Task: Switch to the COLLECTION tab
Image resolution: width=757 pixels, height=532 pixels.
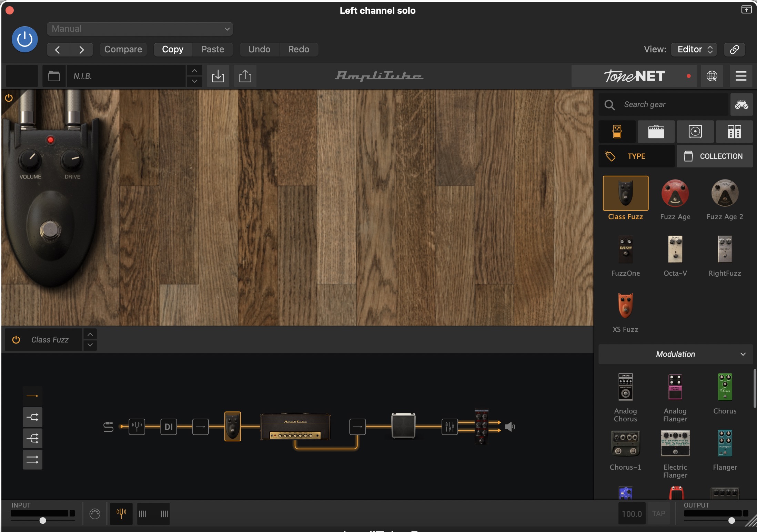Action: (715, 156)
